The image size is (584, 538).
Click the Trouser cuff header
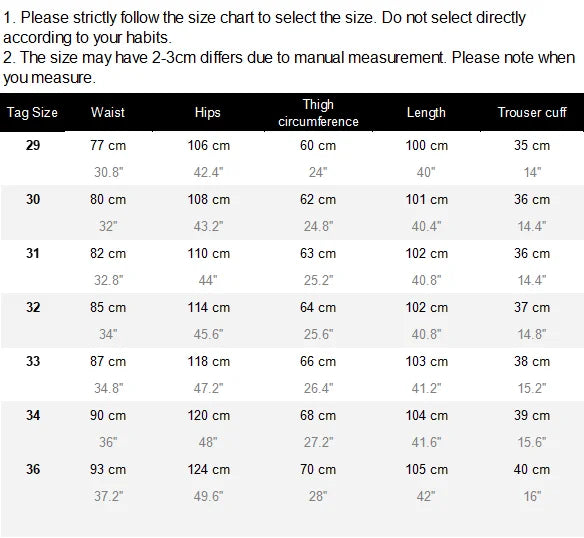(532, 112)
